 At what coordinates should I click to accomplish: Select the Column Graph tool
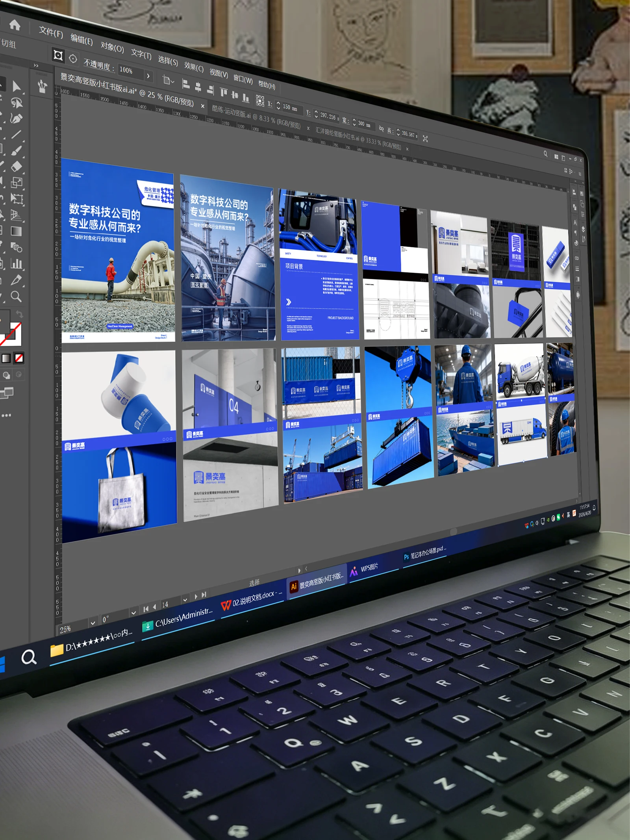point(17,263)
